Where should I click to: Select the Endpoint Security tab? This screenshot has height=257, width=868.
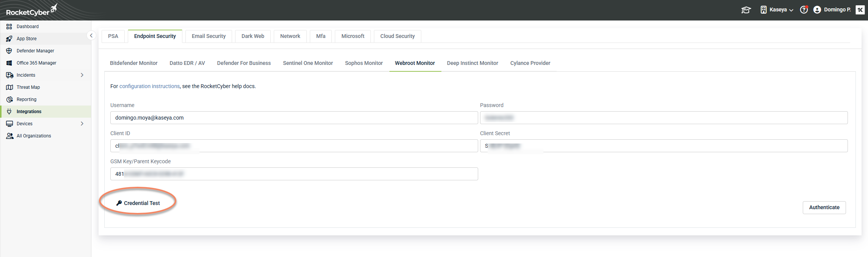click(155, 36)
